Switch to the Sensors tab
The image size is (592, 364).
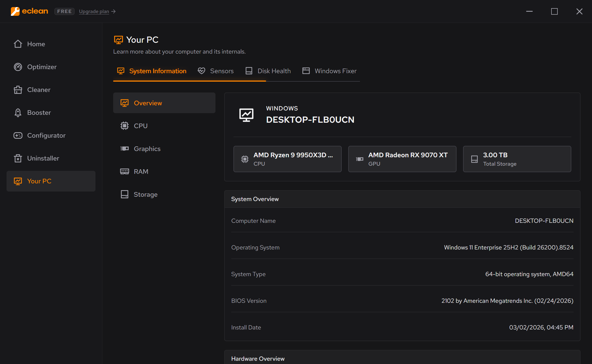click(216, 71)
